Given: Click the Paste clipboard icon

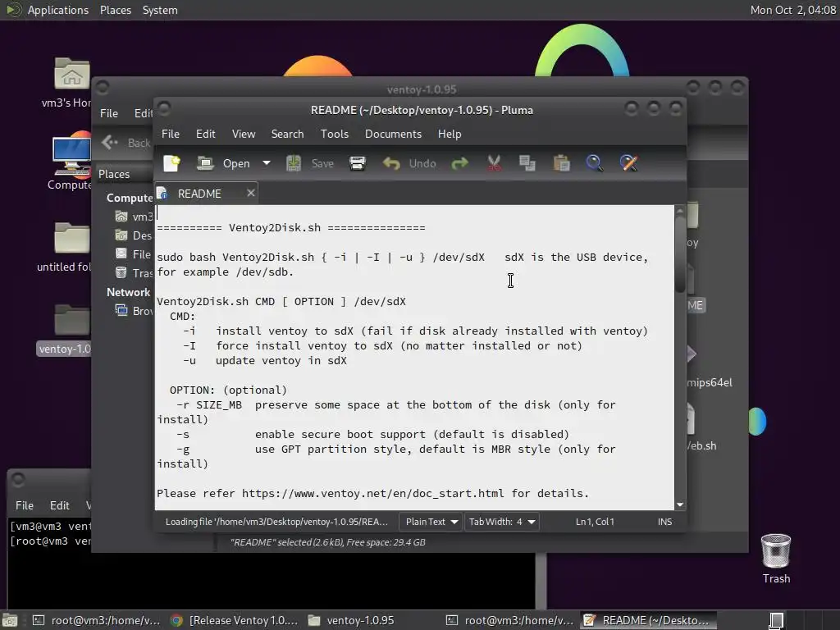Looking at the screenshot, I should click(x=561, y=163).
